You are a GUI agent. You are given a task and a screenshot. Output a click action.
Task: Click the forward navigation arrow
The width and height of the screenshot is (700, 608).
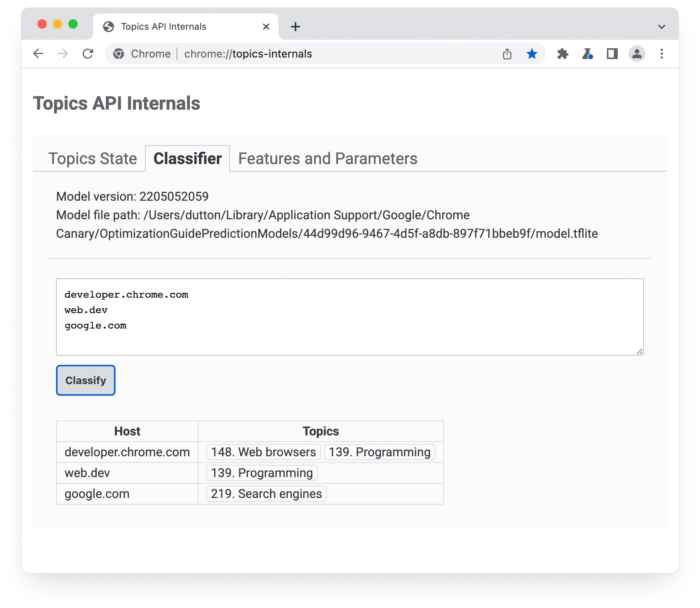63,54
